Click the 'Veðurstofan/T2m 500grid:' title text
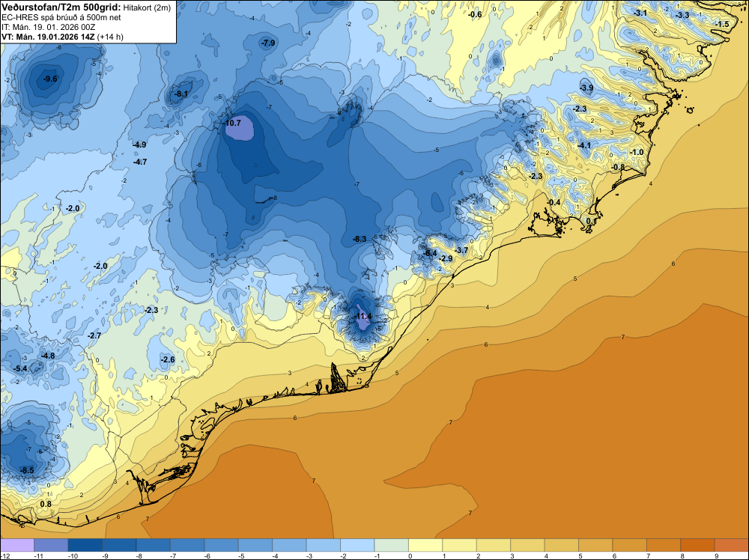749x560 pixels. pos(61,7)
